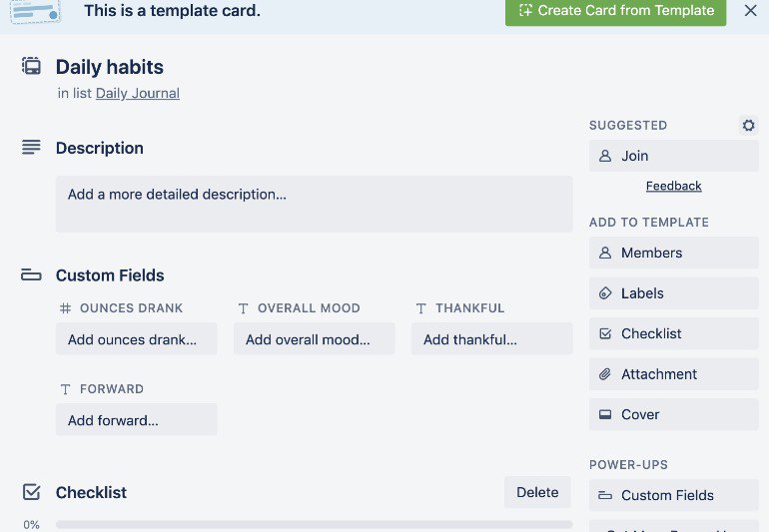The width and height of the screenshot is (769, 532).
Task: Click the Overall Mood field
Action: (x=314, y=339)
